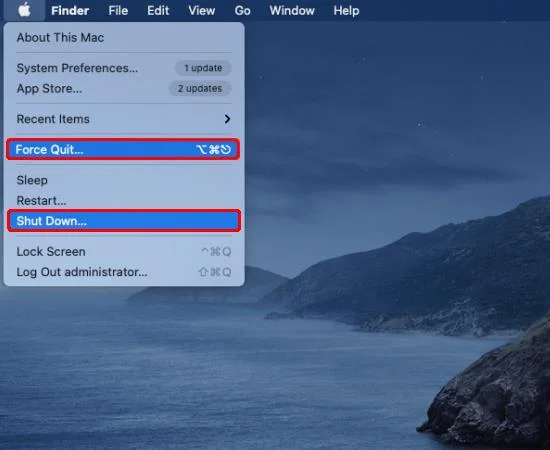Open the Go menu
Screen dimensions: 550x450
click(x=242, y=11)
